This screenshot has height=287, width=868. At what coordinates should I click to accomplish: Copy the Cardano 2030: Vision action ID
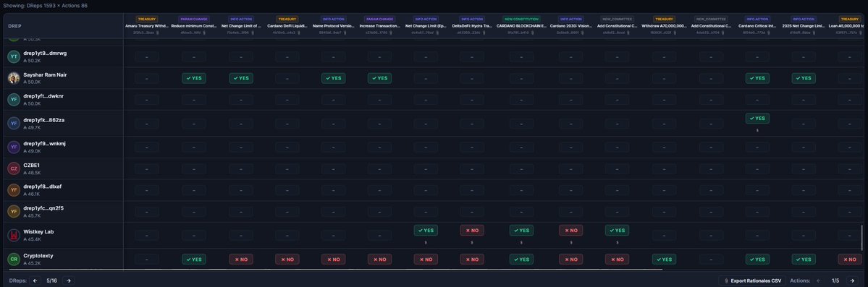click(582, 33)
